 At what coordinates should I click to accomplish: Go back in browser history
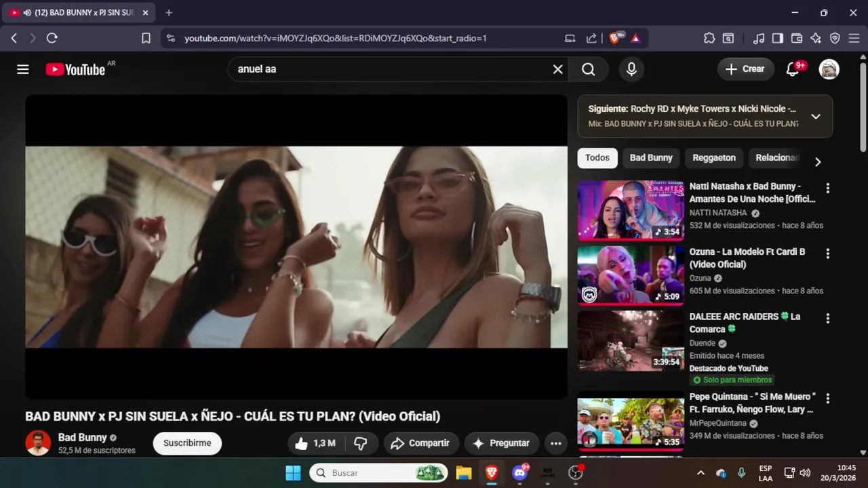coord(14,39)
